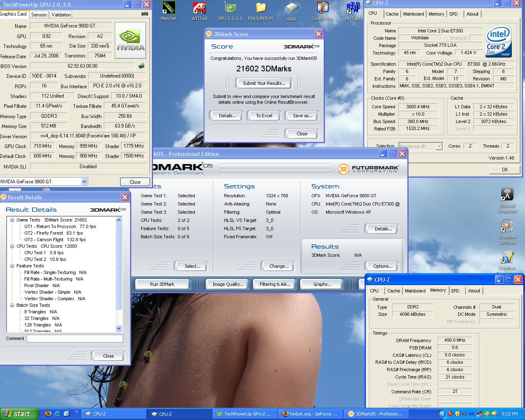Open the ATITool desktop icon
The image size is (525, 420).
click(200, 11)
